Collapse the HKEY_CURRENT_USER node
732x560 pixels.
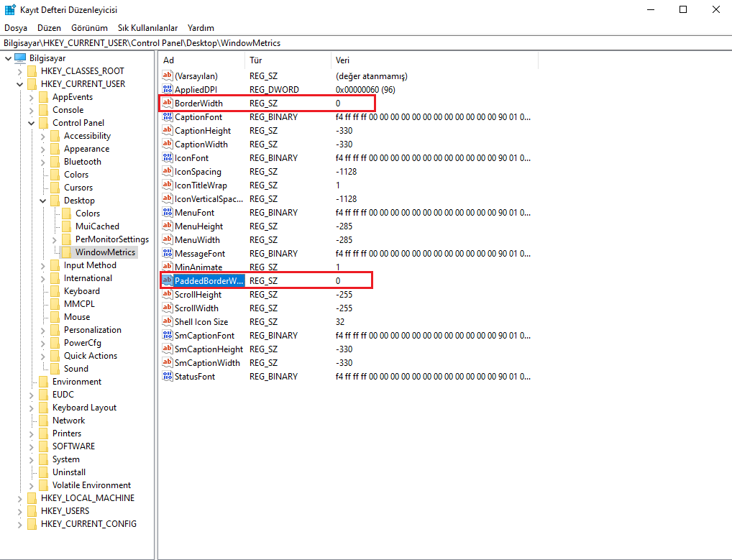click(x=19, y=84)
